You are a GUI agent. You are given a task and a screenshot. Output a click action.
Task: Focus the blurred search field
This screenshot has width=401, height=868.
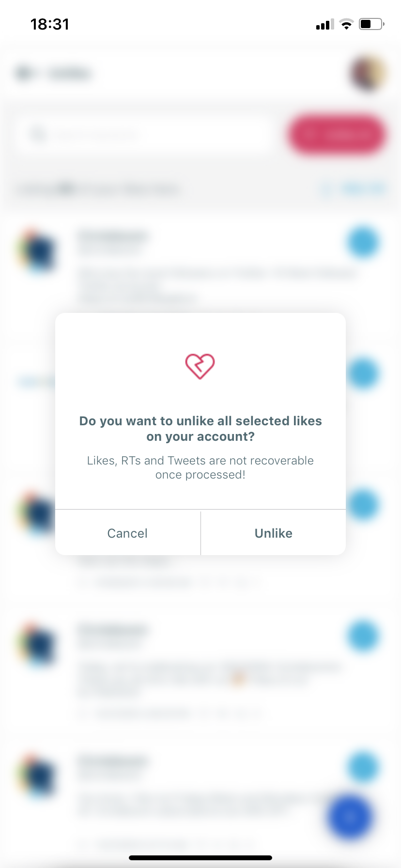click(143, 134)
